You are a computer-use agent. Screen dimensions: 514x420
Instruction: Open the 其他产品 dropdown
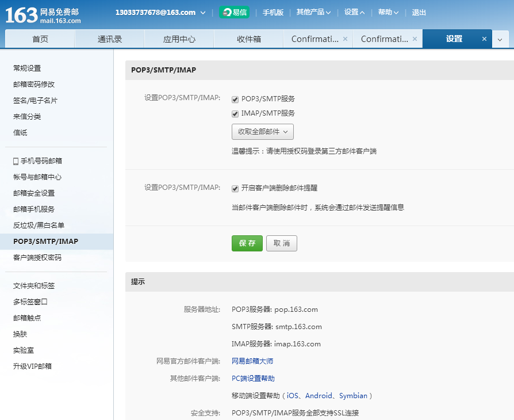[x=313, y=12]
